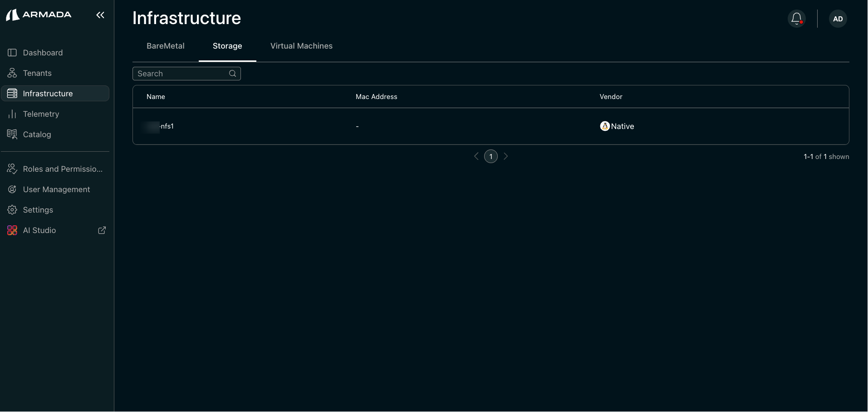Image resolution: width=868 pixels, height=412 pixels.
Task: Go to Tenants page
Action: point(37,73)
